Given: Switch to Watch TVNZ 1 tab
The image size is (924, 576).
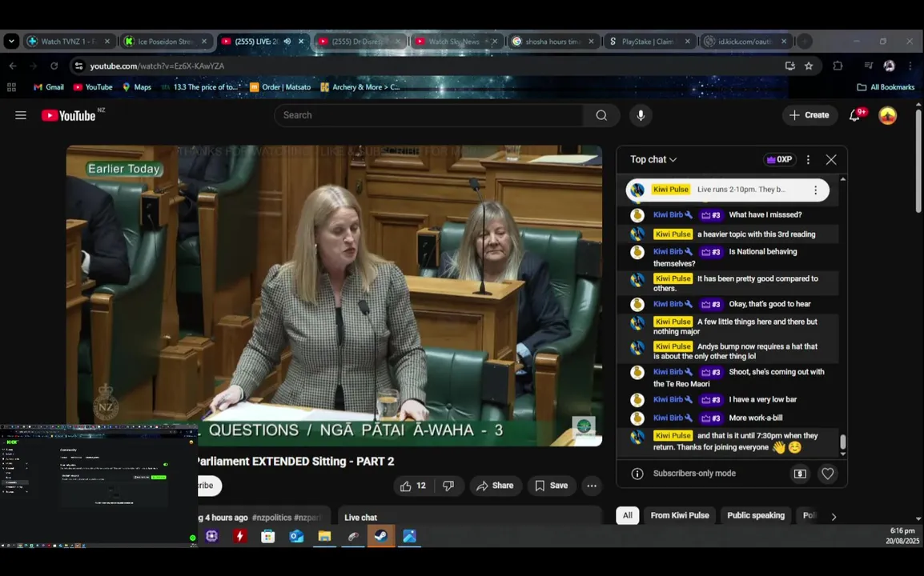Looking at the screenshot, I should click(x=70, y=42).
